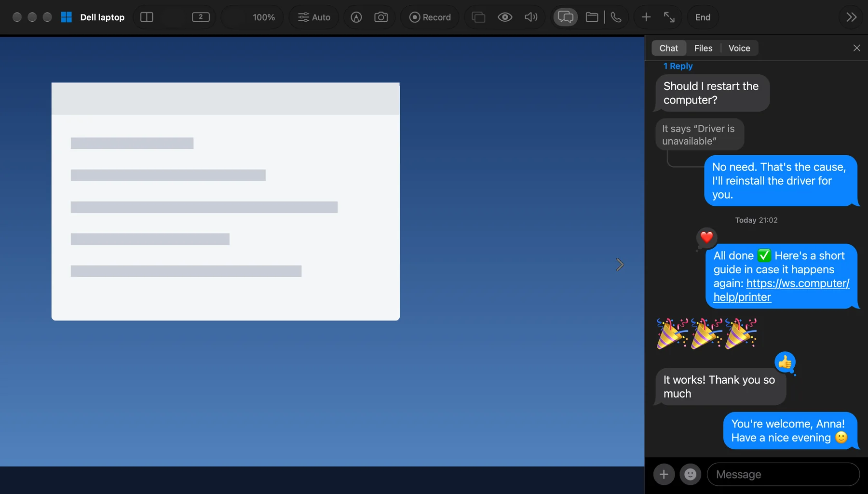Click the quoted 'Driver is unavailable' reply
Image resolution: width=868 pixels, height=494 pixels.
tap(699, 134)
